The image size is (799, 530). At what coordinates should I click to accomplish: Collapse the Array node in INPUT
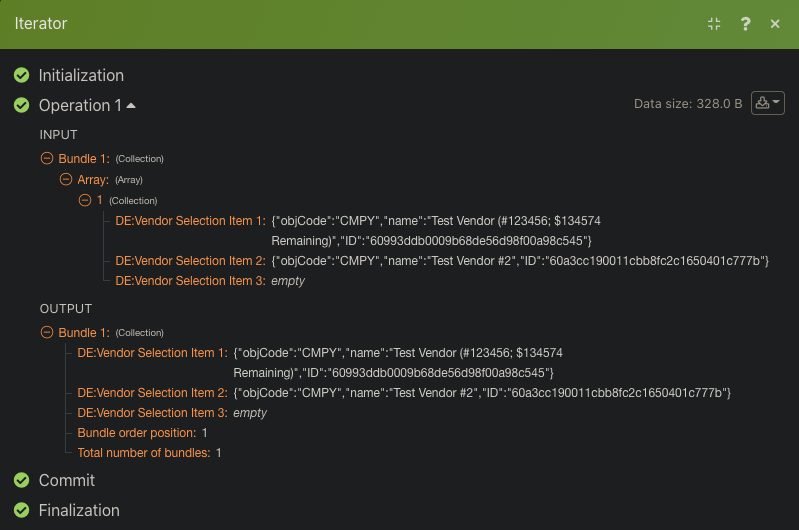(66, 180)
